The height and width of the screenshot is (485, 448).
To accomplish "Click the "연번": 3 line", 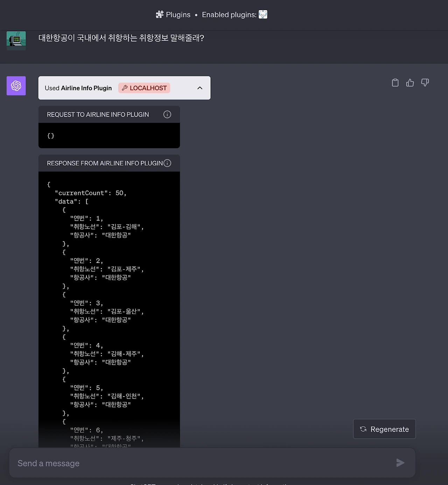I will 87,303.
